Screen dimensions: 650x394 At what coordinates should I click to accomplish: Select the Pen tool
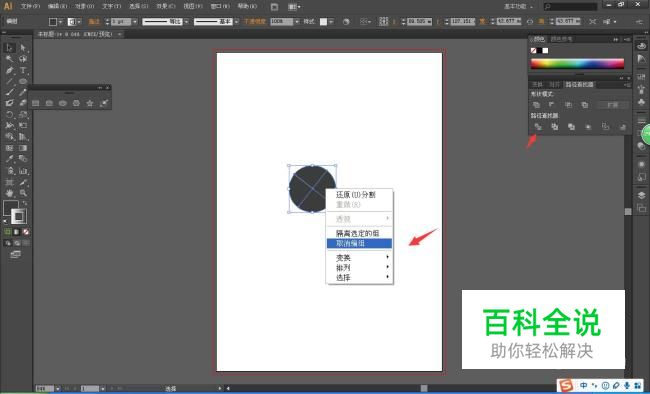point(9,70)
